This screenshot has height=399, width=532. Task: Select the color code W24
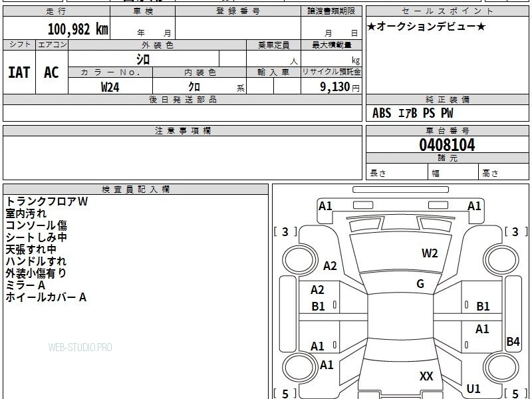(x=110, y=87)
